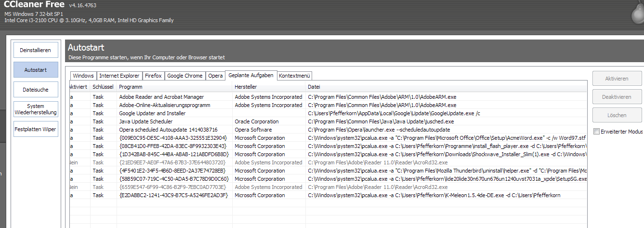This screenshot has width=644, height=228.
Task: Select the Autostart sidebar button
Action: point(36,70)
